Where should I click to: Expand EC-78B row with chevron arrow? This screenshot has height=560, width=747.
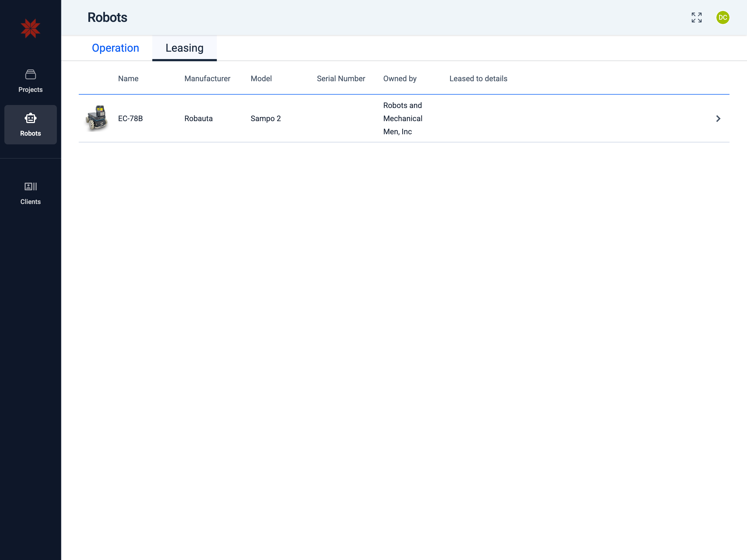(x=718, y=119)
